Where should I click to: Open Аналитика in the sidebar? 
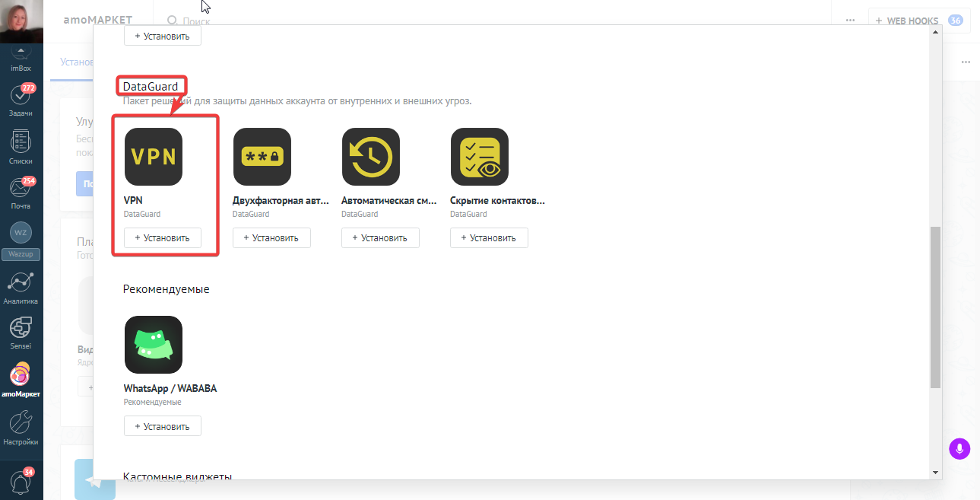coord(21,288)
